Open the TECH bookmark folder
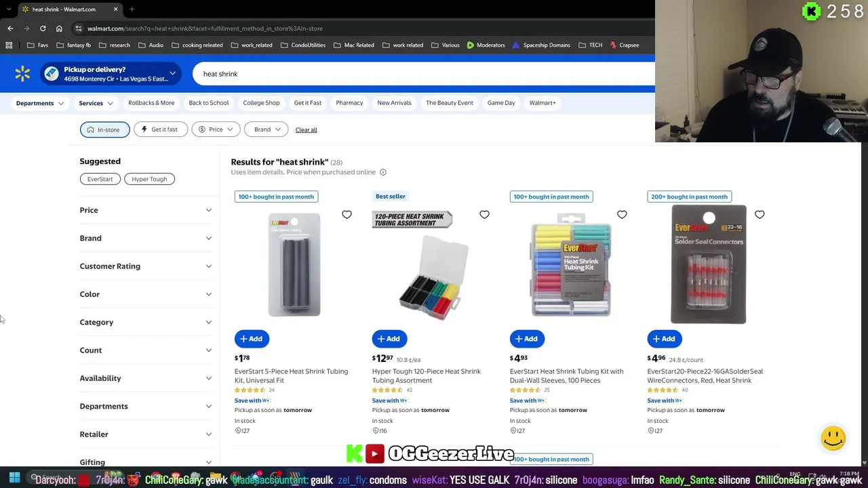This screenshot has width=868, height=488. 591,45
